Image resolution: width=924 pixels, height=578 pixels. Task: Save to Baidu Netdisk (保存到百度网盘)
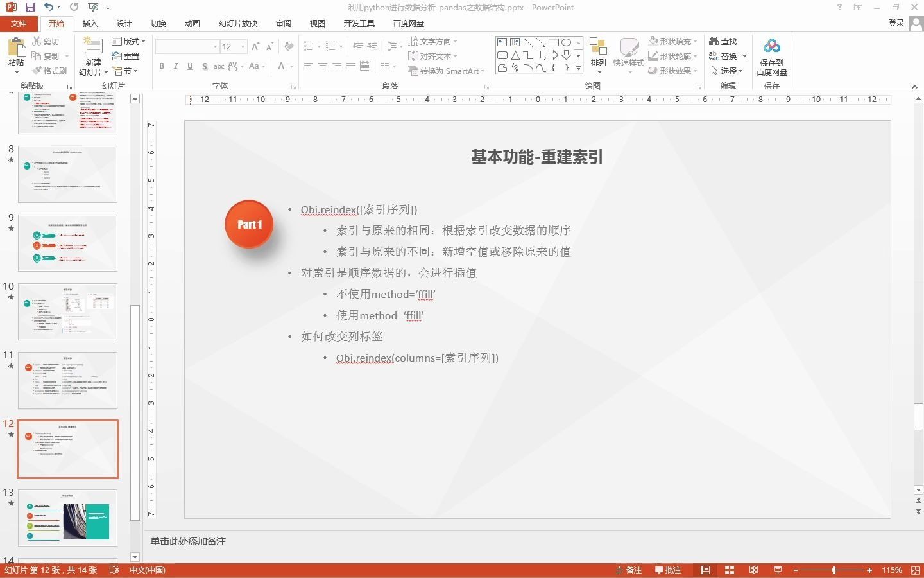point(771,55)
